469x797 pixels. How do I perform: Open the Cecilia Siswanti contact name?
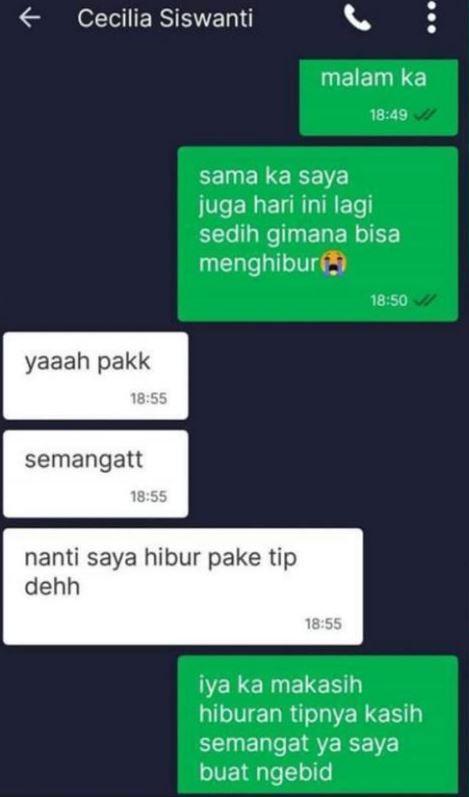165,19
